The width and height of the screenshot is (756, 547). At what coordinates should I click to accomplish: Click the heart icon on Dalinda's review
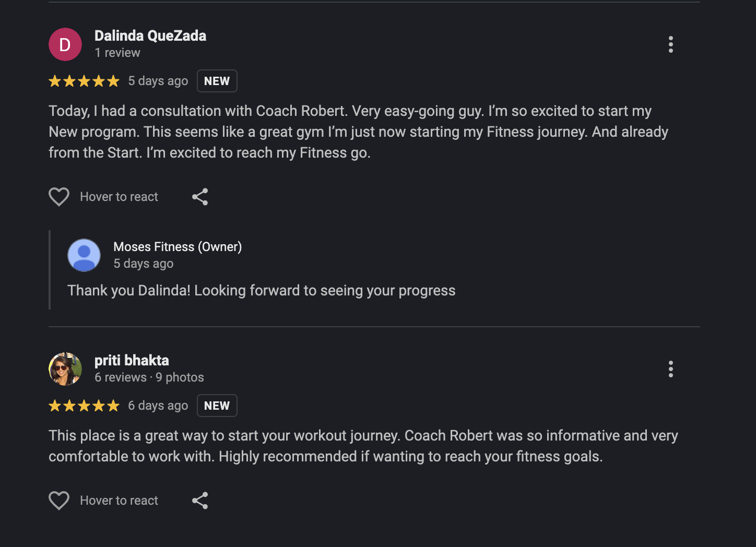(x=59, y=197)
